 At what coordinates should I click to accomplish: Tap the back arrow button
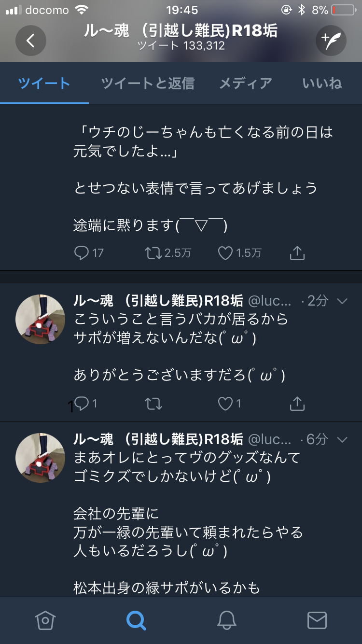point(30,41)
